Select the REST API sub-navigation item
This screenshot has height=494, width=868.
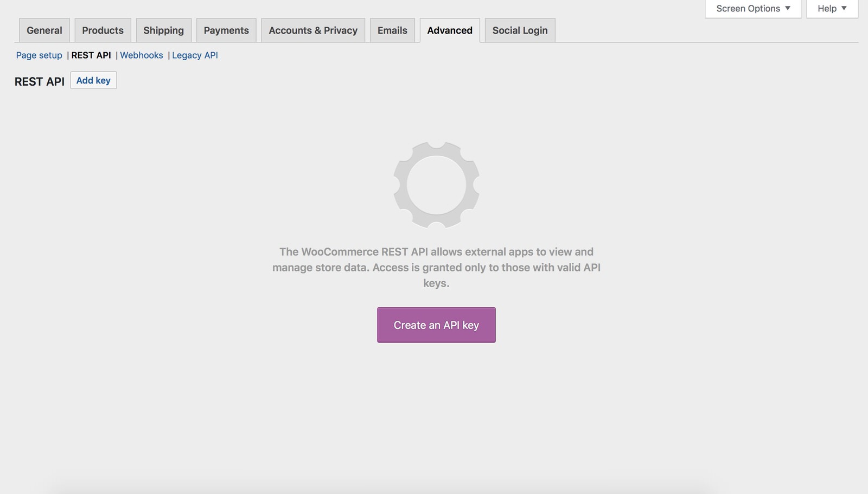click(91, 55)
